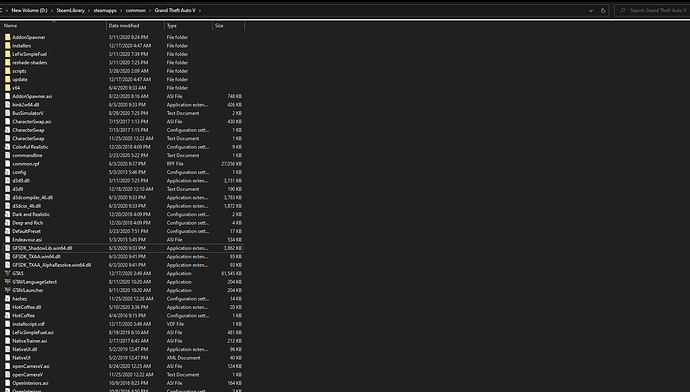Screen dimensions: 690x392
Task: Click the bink2w64.dll file icon
Action: point(7,105)
